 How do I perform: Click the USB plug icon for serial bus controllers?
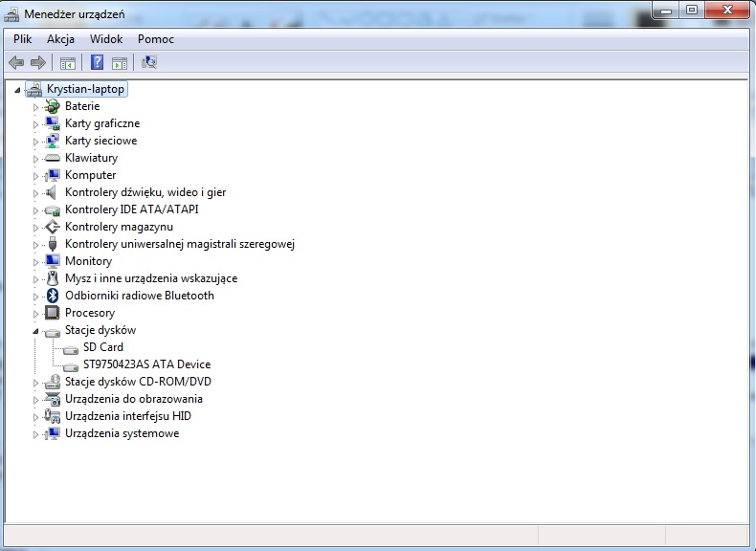point(53,244)
